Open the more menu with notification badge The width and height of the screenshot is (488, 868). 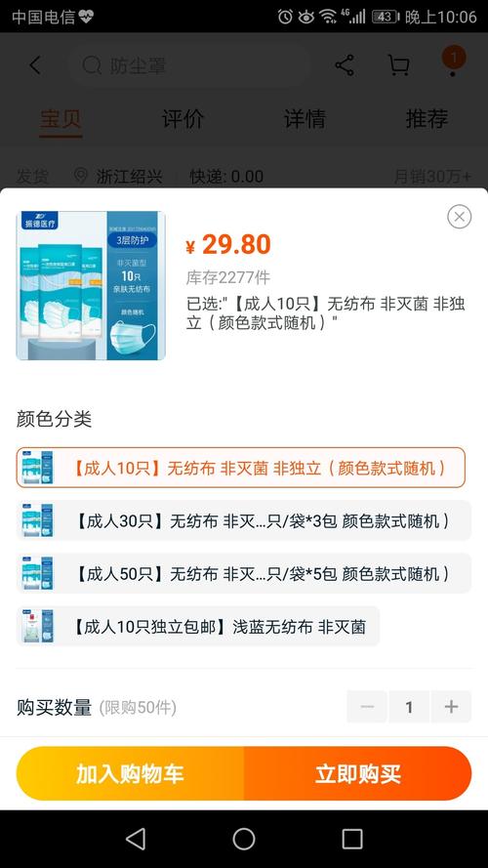point(453,61)
